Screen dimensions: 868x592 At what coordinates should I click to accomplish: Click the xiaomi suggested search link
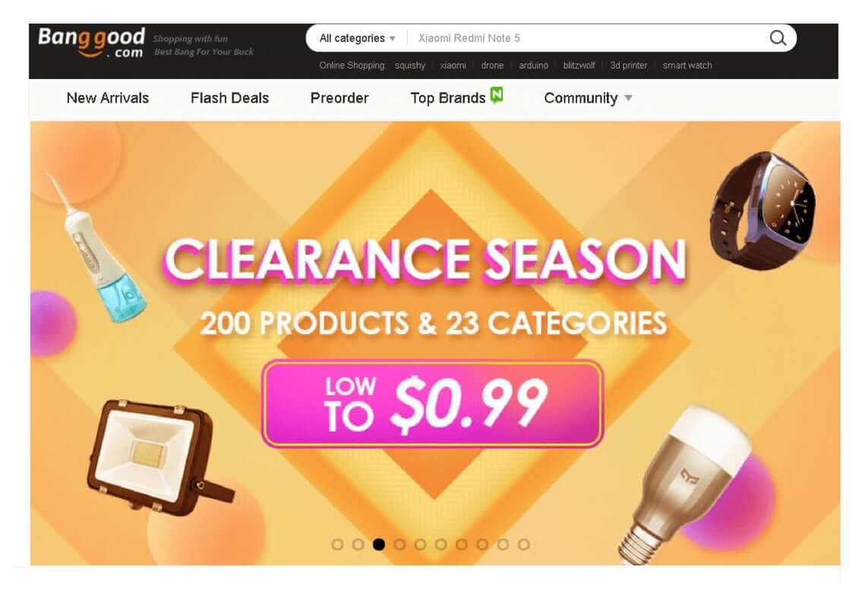[x=453, y=65]
